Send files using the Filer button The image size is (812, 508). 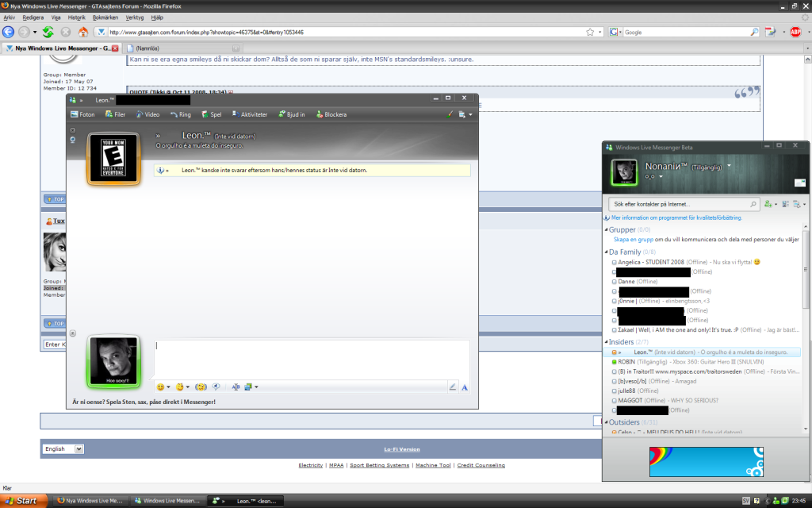[x=116, y=114]
